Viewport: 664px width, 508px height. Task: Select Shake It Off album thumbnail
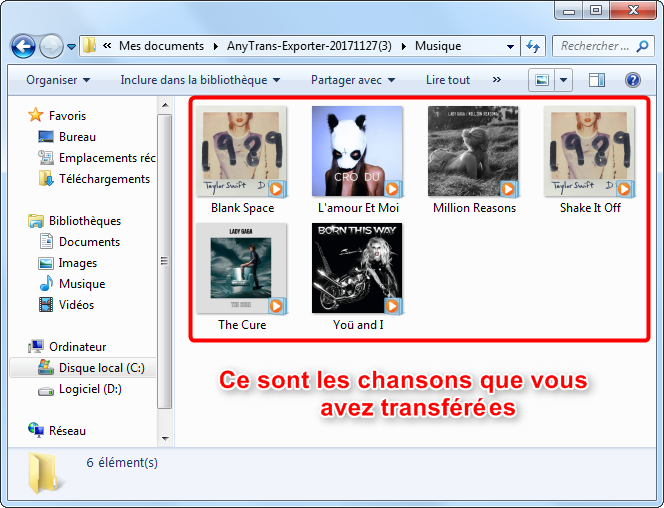[589, 152]
